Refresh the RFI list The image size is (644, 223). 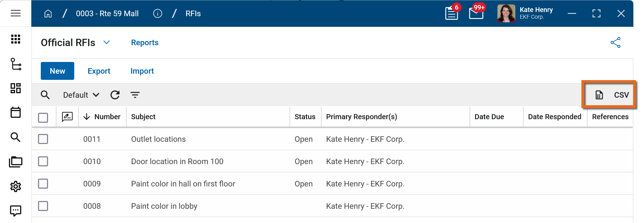115,95
